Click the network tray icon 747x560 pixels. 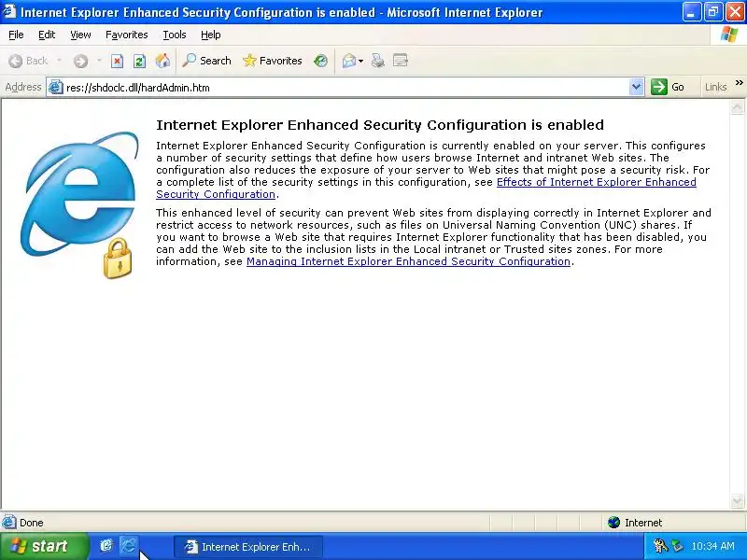(677, 546)
